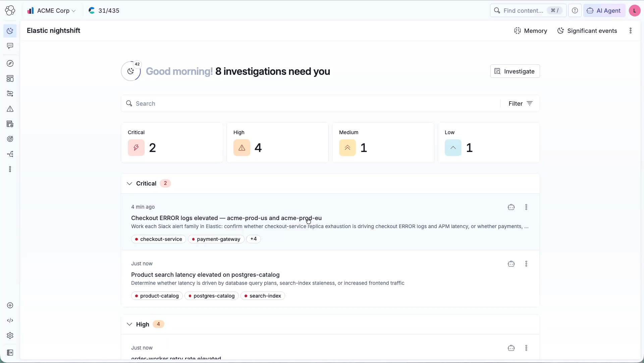Open the target SLO sidebar icon
Image resolution: width=644 pixels, height=363 pixels.
click(10, 139)
